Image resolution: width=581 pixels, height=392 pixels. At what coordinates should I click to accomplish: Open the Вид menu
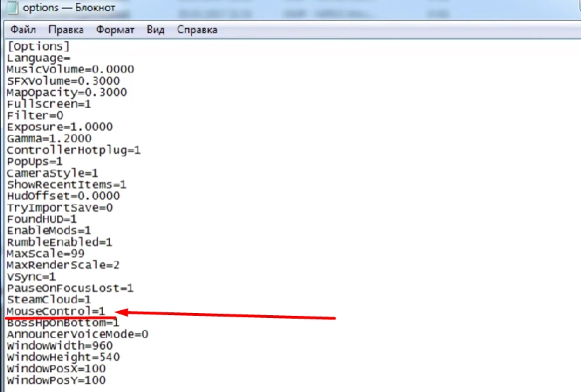tap(155, 30)
